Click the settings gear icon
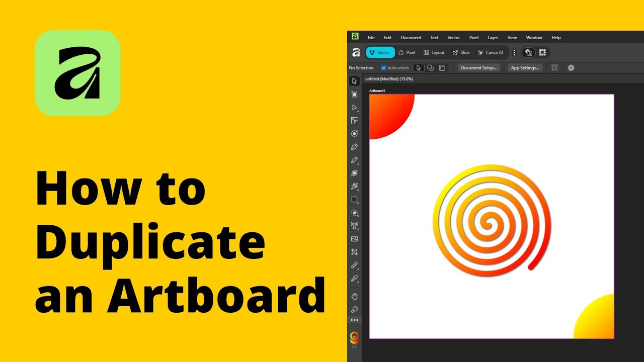The image size is (644, 362). coord(571,68)
